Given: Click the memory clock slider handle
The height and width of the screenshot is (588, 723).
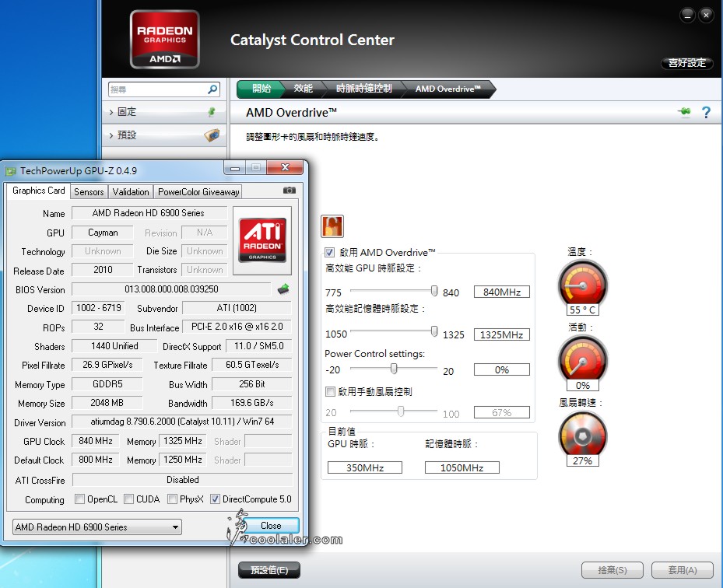Looking at the screenshot, I should (434, 331).
